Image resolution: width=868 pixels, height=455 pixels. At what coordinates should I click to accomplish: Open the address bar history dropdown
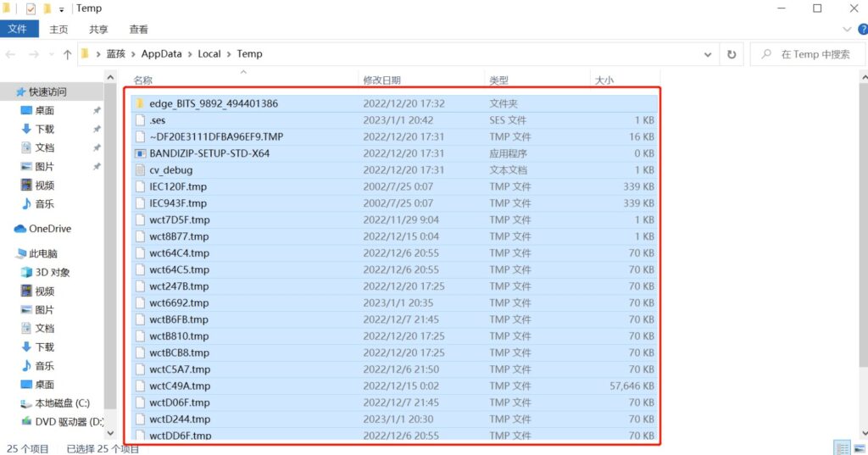coord(709,54)
